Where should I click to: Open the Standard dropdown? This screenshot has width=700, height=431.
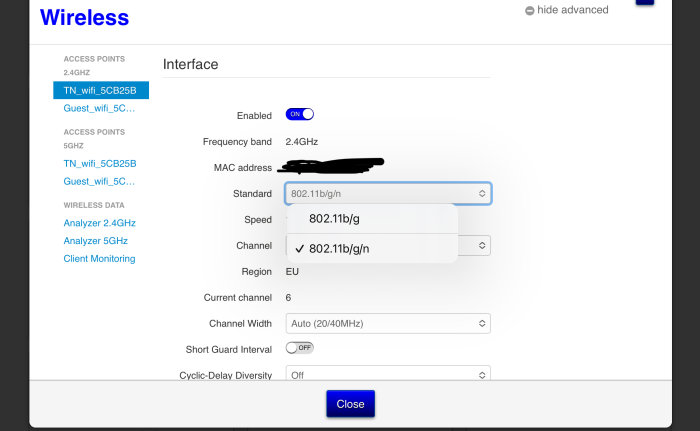tap(388, 193)
